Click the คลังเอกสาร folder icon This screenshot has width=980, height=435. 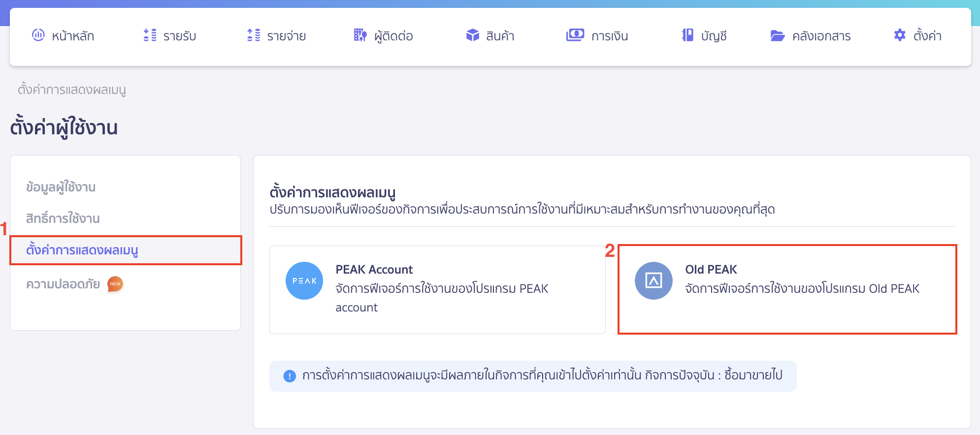778,35
